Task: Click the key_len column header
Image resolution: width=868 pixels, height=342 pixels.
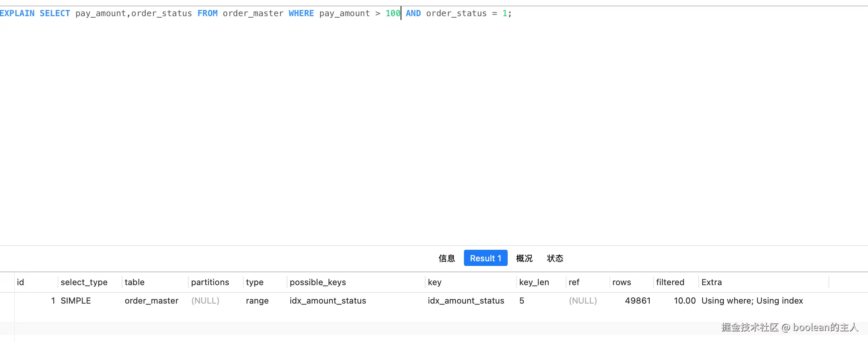Action: pyautogui.click(x=541, y=282)
